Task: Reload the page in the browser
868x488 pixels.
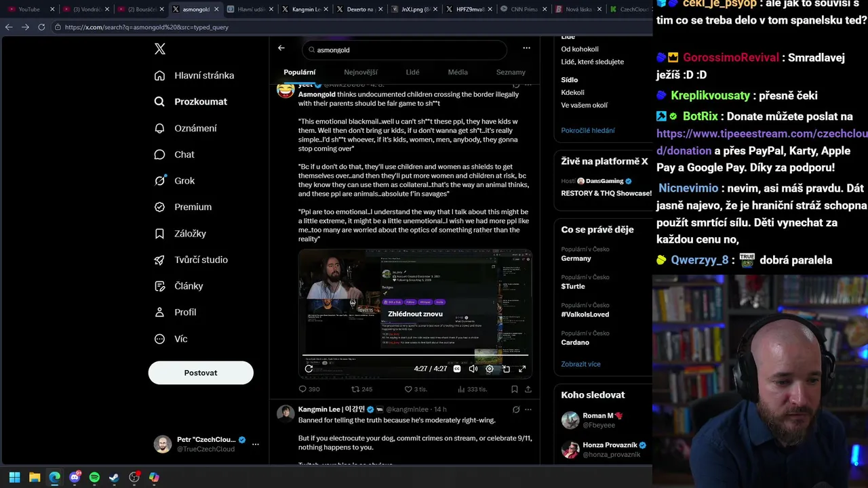Action: (x=41, y=27)
